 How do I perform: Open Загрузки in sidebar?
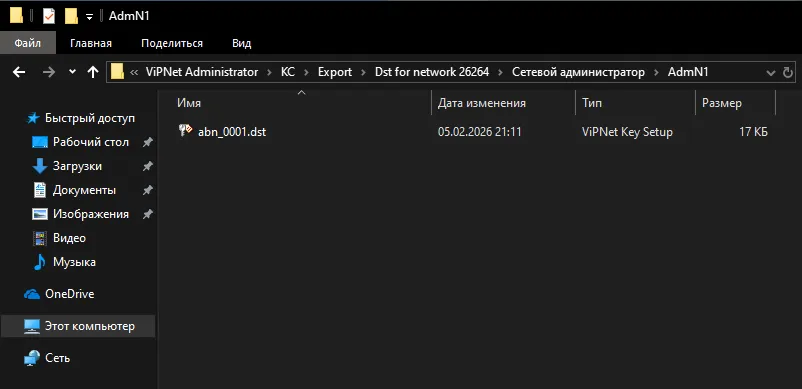coord(77,166)
